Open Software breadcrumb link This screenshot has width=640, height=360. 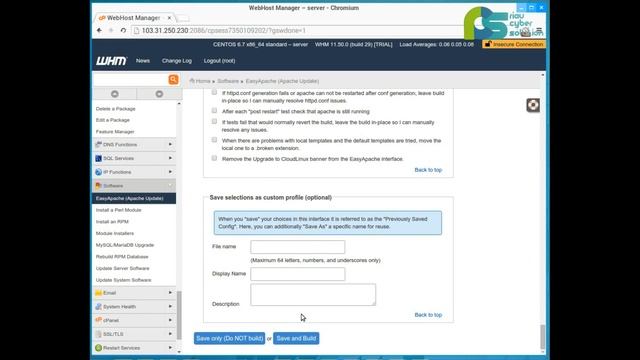[x=228, y=81]
